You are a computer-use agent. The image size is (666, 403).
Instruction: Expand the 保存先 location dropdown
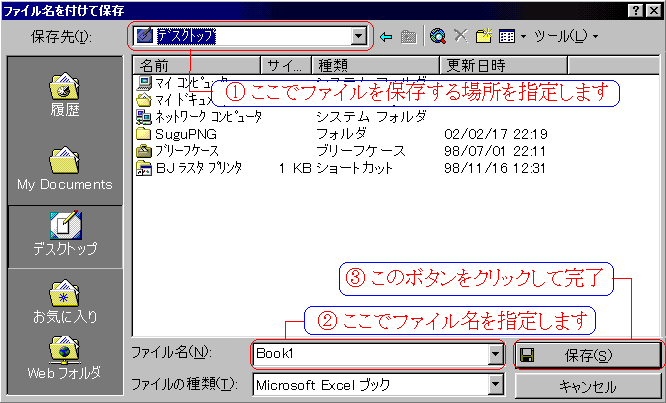click(x=359, y=37)
